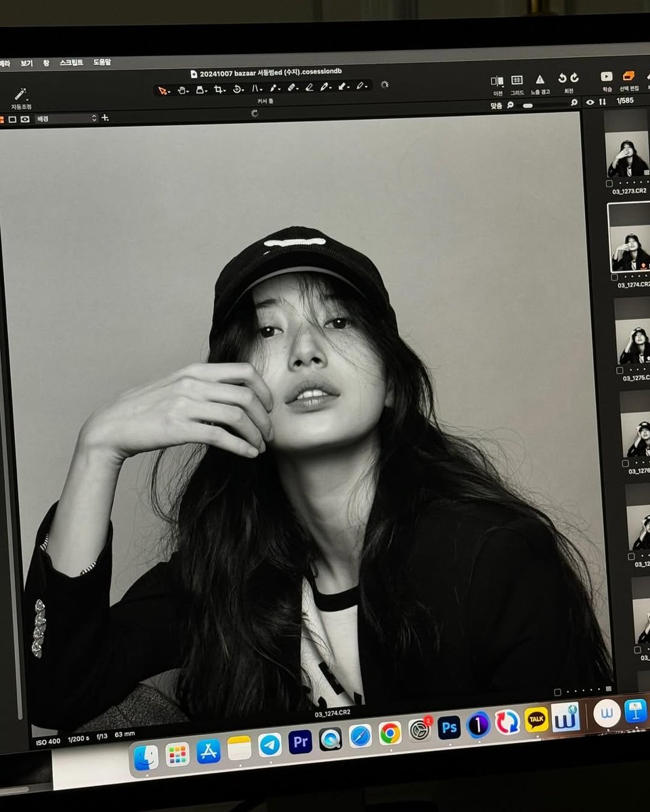Open System Settings from the Dock
The image size is (650, 812).
pos(419,730)
